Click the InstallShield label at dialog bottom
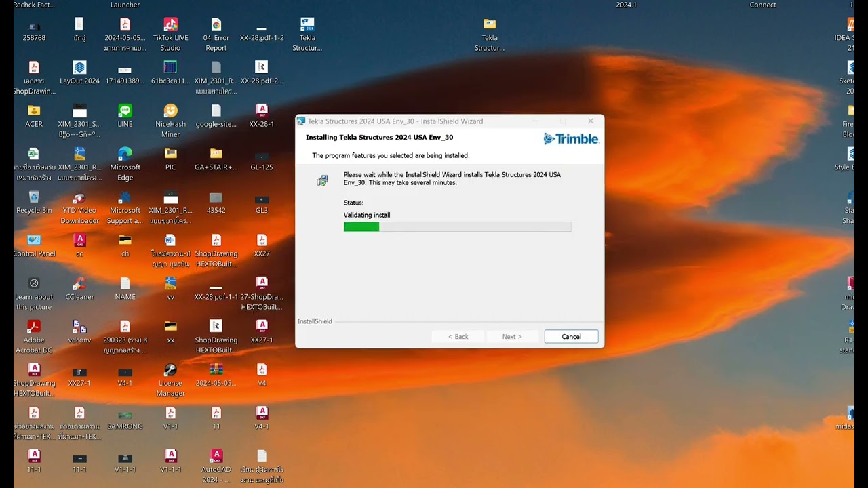The width and height of the screenshot is (868, 488). click(x=315, y=321)
